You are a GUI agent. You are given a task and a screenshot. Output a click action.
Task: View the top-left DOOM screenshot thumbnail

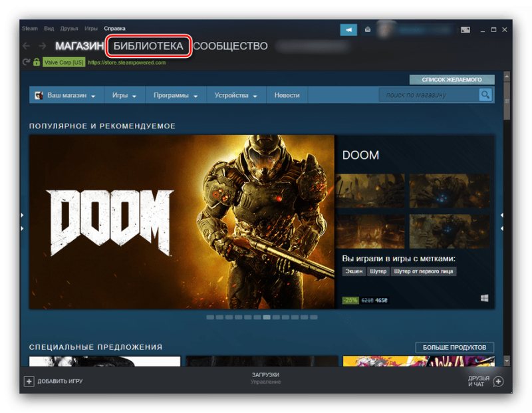tap(370, 191)
